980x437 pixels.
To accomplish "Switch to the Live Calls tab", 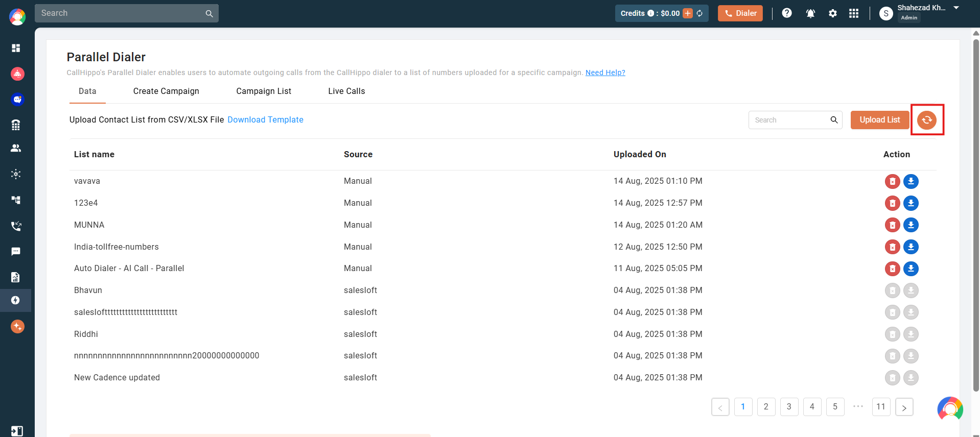I will coord(346,91).
